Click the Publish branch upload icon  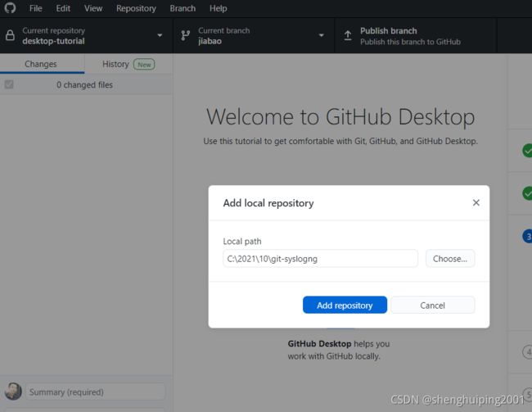[347, 35]
